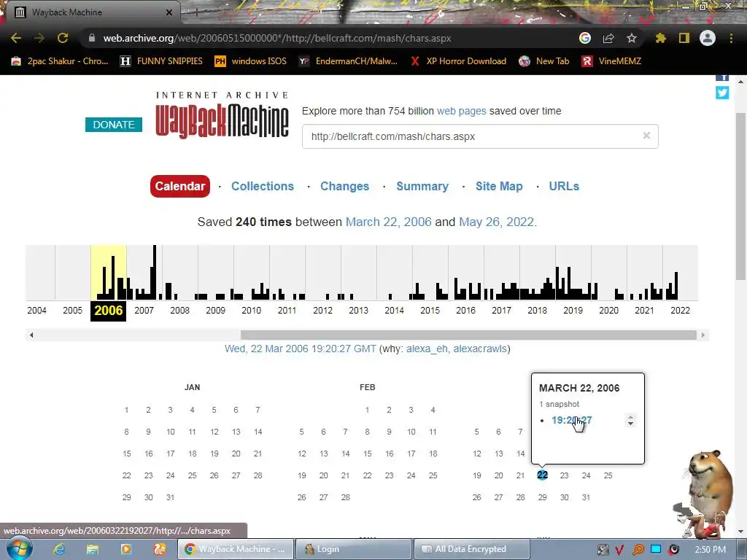The height and width of the screenshot is (560, 747).
Task: Switch to Login window in taskbar
Action: tap(354, 549)
